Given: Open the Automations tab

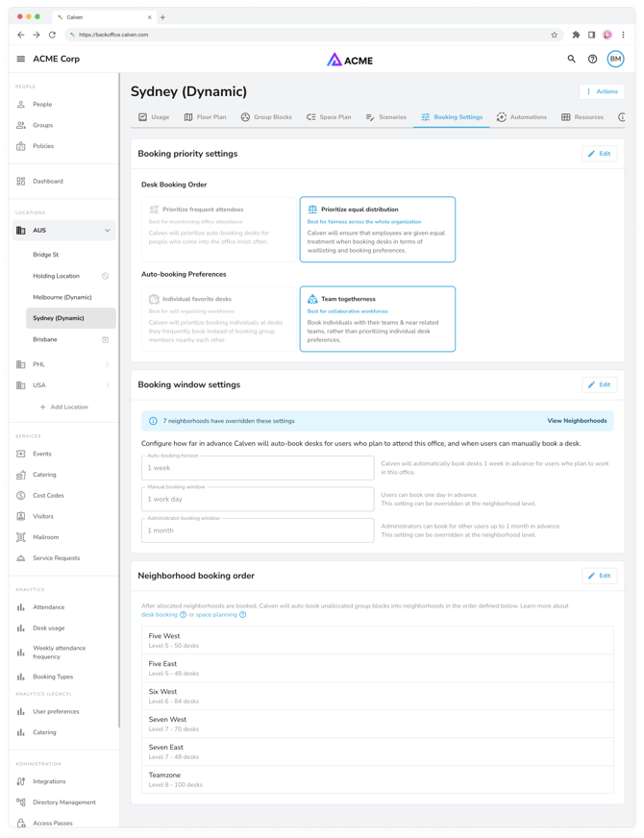Looking at the screenshot, I should pos(521,117).
